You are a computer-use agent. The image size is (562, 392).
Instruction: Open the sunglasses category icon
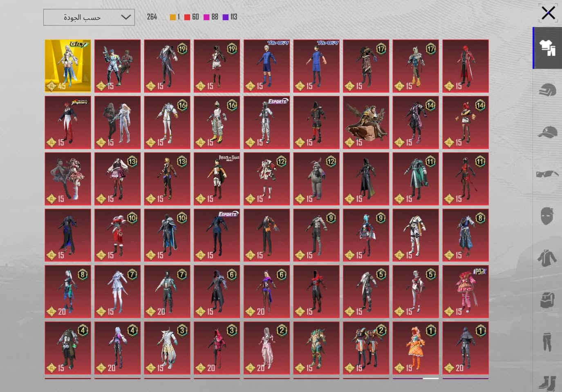[x=547, y=174]
